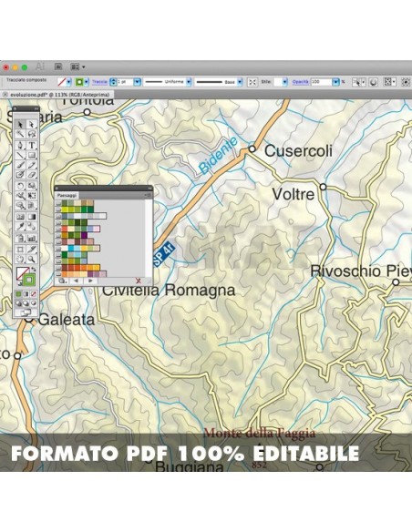The image size is (412, 532).
Task: Select the Slice tool
Action: [32, 250]
